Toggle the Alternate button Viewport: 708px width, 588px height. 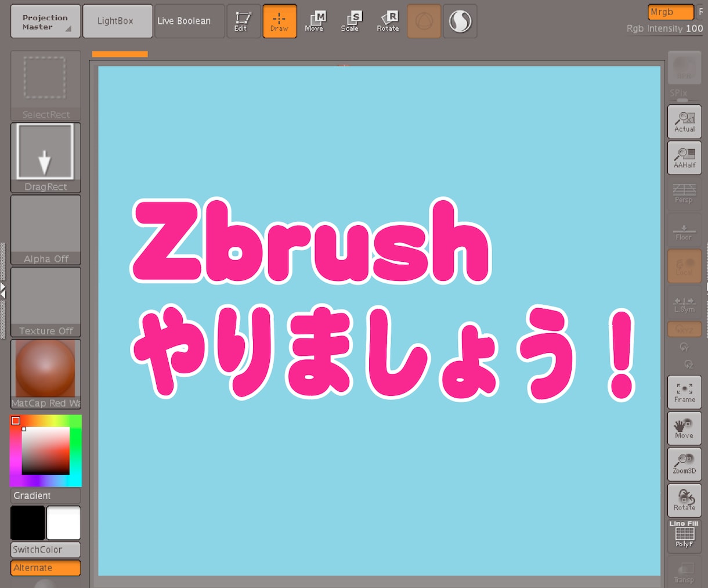(46, 568)
